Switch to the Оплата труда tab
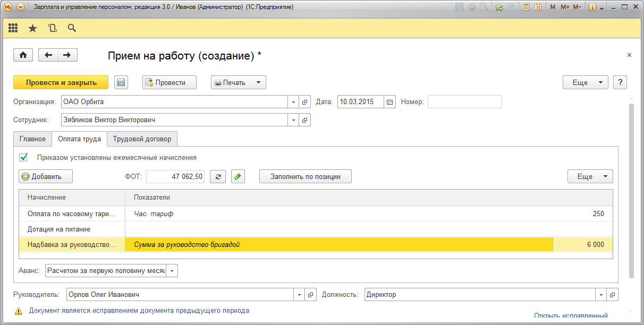The height and width of the screenshot is (325, 644). click(79, 139)
